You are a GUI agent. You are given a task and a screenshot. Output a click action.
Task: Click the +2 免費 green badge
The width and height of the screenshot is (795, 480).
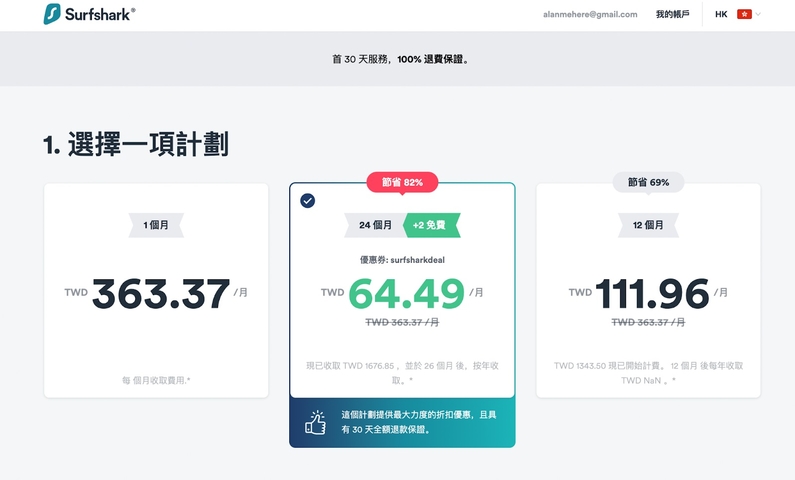[x=431, y=225]
